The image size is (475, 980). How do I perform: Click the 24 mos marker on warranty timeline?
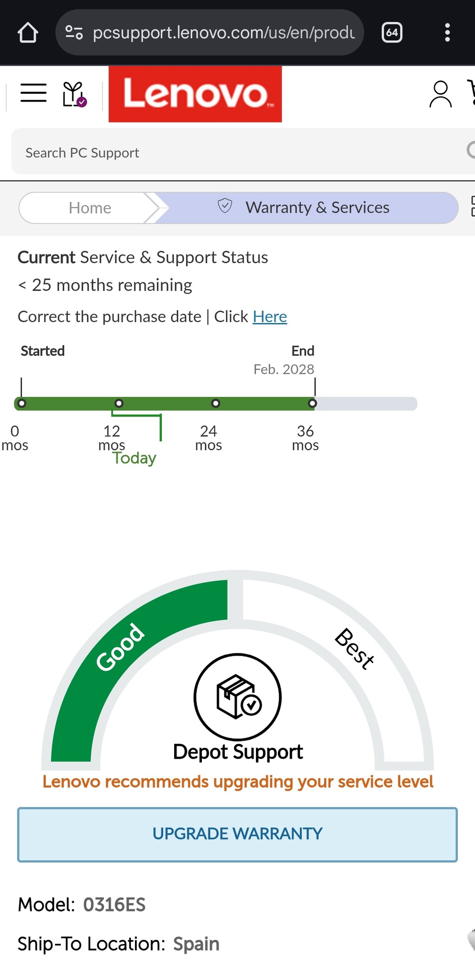(216, 403)
